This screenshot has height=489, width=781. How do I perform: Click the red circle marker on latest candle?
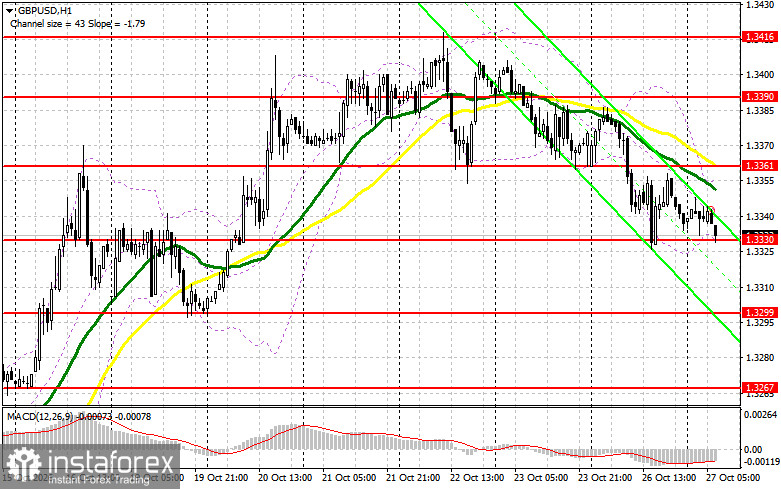tap(712, 209)
